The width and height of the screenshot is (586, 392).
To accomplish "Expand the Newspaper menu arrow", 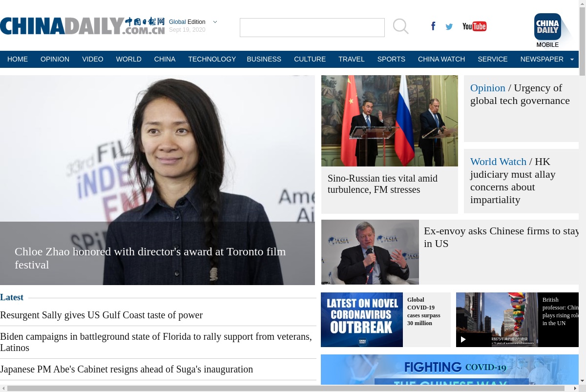I will point(572,60).
